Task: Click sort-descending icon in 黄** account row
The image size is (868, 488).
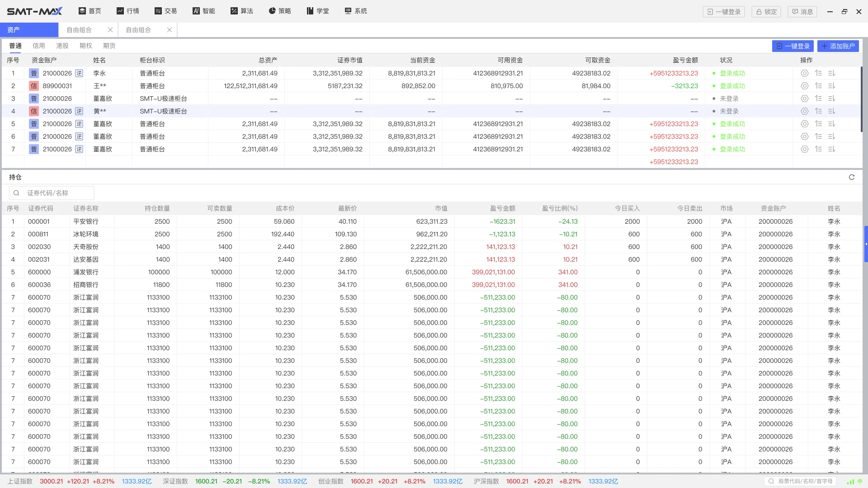Action: 832,111
